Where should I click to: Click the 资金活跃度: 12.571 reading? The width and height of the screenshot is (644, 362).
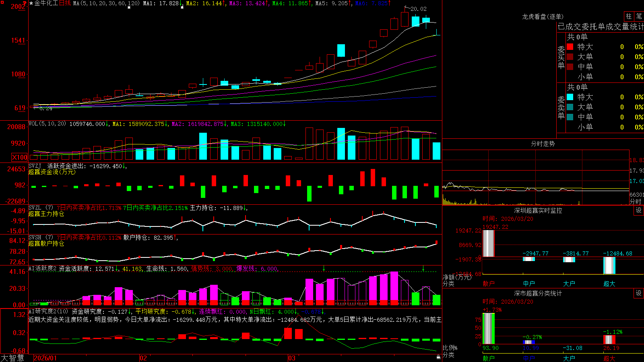point(87,268)
